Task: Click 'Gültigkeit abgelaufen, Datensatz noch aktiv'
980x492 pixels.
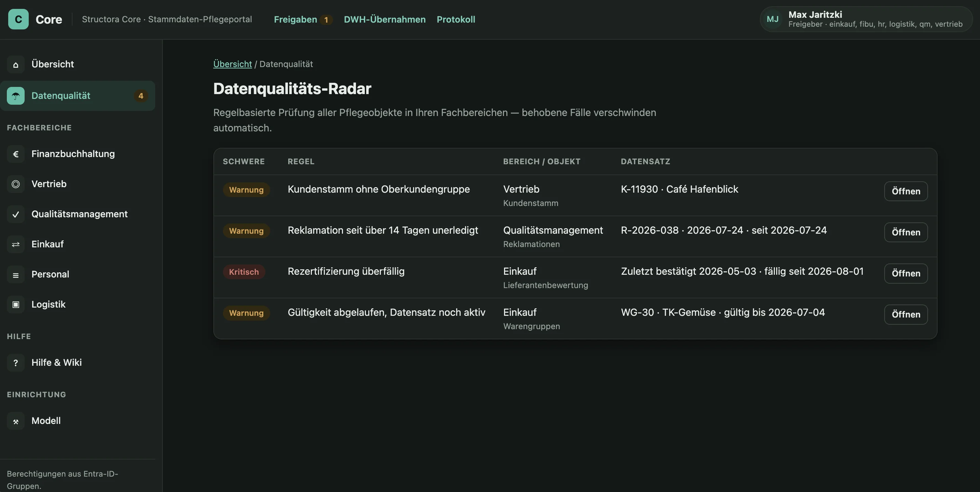Action: [x=386, y=313]
